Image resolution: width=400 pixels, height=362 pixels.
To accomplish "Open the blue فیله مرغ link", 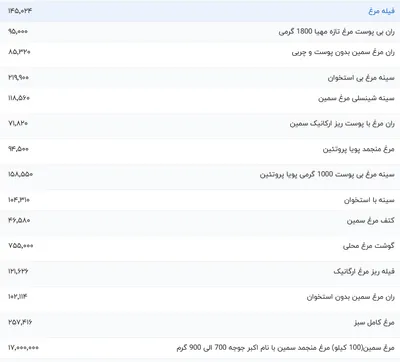I will (381, 11).
